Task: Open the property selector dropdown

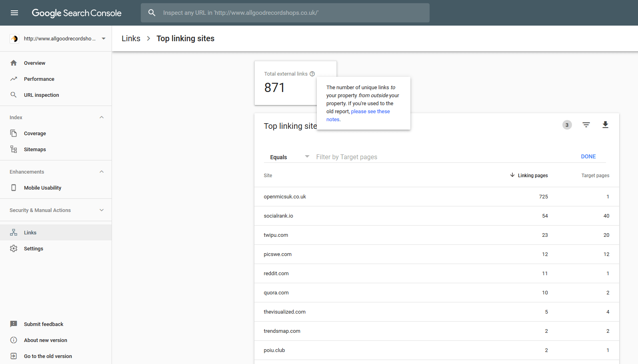Action: pyautogui.click(x=104, y=38)
